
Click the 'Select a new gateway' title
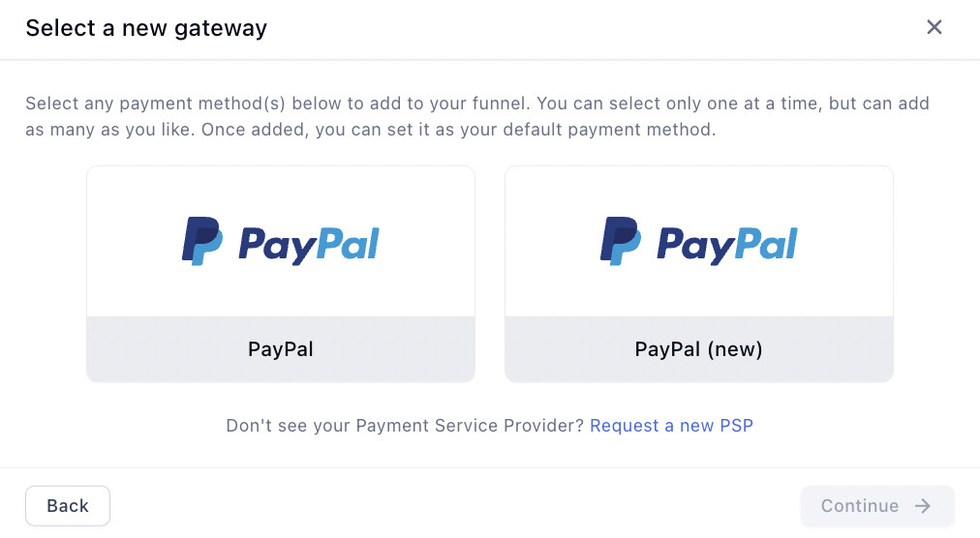click(146, 28)
